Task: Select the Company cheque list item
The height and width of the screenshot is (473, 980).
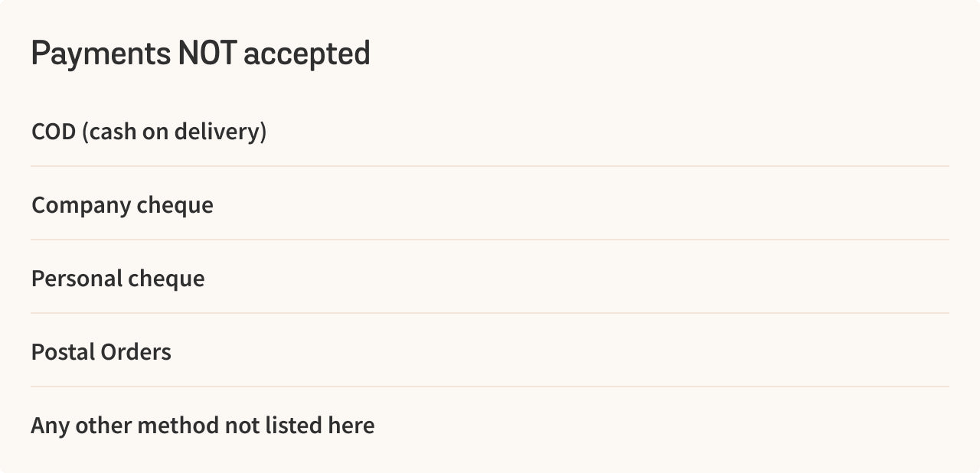Action: tap(490, 204)
